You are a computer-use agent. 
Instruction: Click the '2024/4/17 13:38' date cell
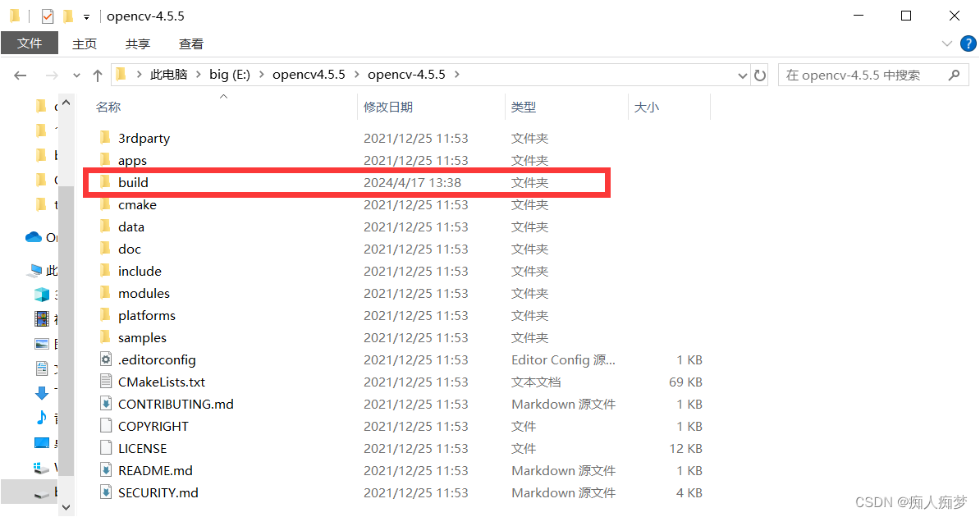pyautogui.click(x=412, y=182)
